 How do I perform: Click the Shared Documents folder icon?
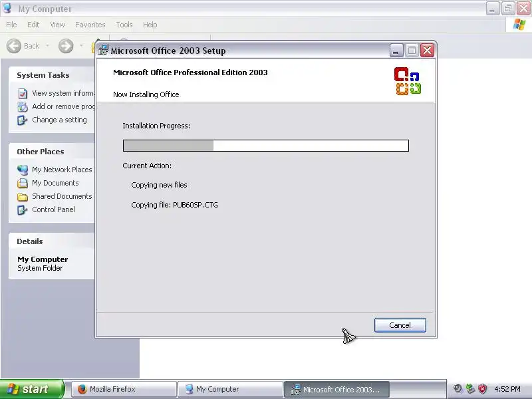[23, 196]
